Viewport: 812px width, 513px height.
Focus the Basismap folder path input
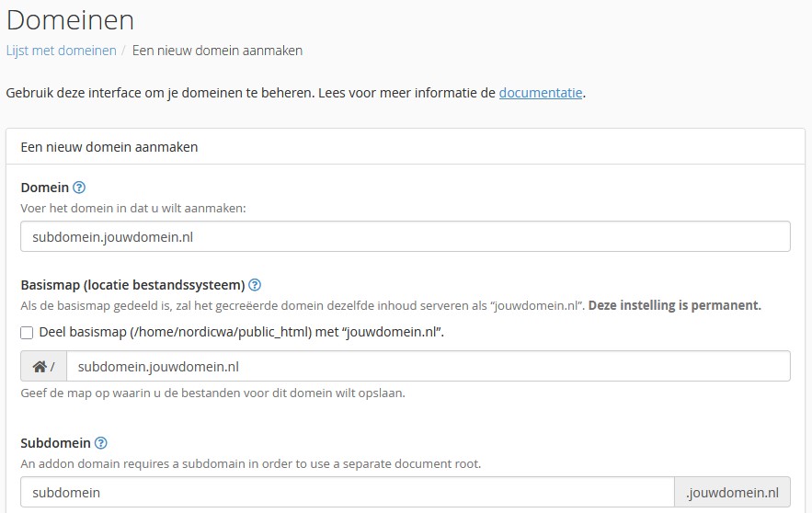[x=429, y=367]
